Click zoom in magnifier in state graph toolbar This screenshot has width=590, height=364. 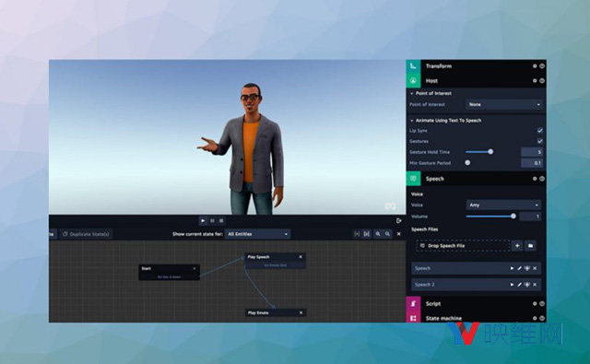[x=378, y=234]
